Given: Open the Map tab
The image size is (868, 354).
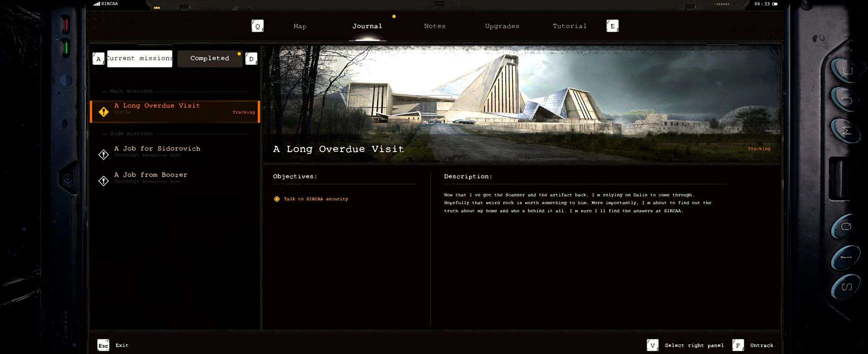Looking at the screenshot, I should 300,26.
